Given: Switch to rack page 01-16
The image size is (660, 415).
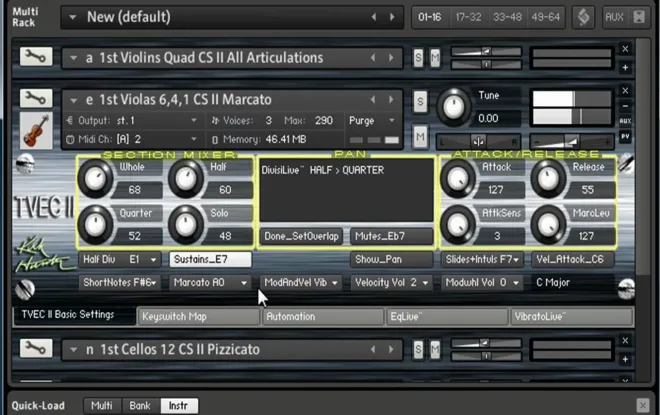Looking at the screenshot, I should (x=430, y=17).
